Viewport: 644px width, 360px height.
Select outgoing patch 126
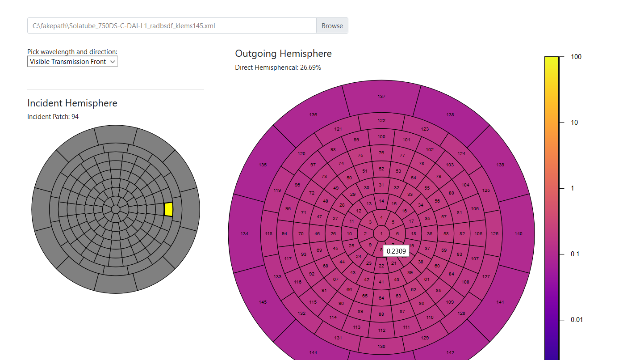[x=494, y=234]
